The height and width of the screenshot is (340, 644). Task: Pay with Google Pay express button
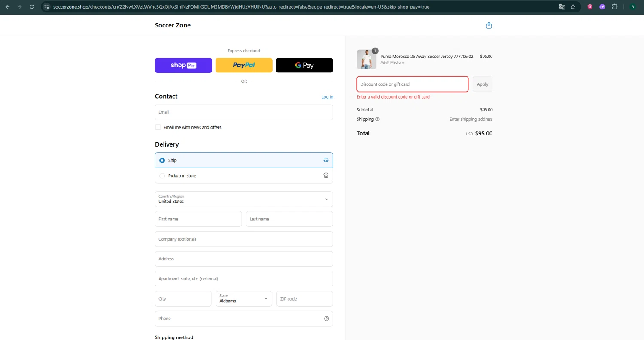tap(304, 65)
